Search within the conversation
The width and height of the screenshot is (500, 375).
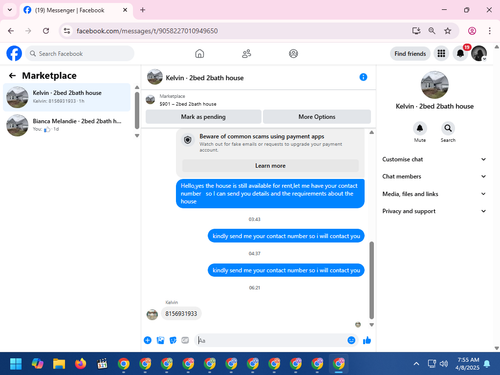[448, 128]
